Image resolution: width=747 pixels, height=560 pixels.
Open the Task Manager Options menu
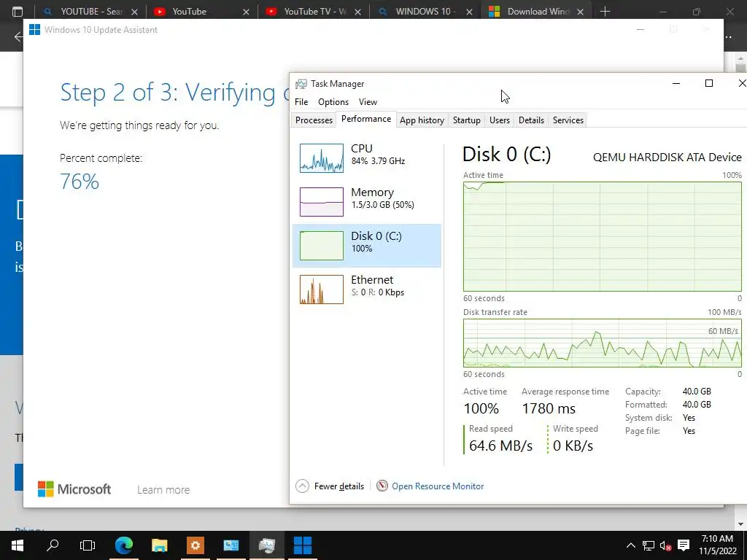[x=333, y=102]
